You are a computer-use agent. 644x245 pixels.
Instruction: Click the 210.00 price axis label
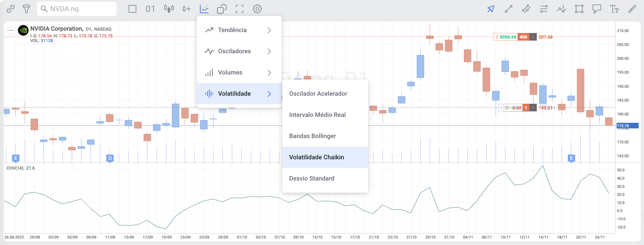pyautogui.click(x=623, y=31)
